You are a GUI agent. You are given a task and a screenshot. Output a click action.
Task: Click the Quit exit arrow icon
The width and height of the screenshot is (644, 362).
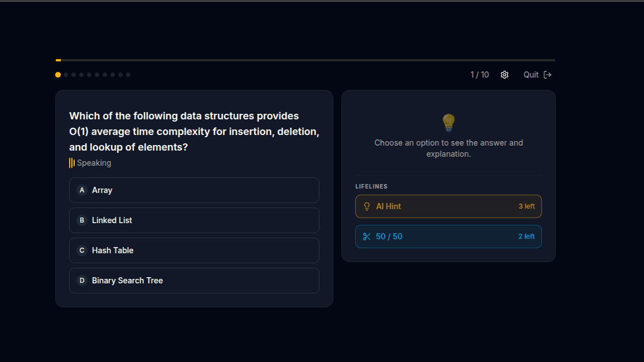click(x=548, y=75)
